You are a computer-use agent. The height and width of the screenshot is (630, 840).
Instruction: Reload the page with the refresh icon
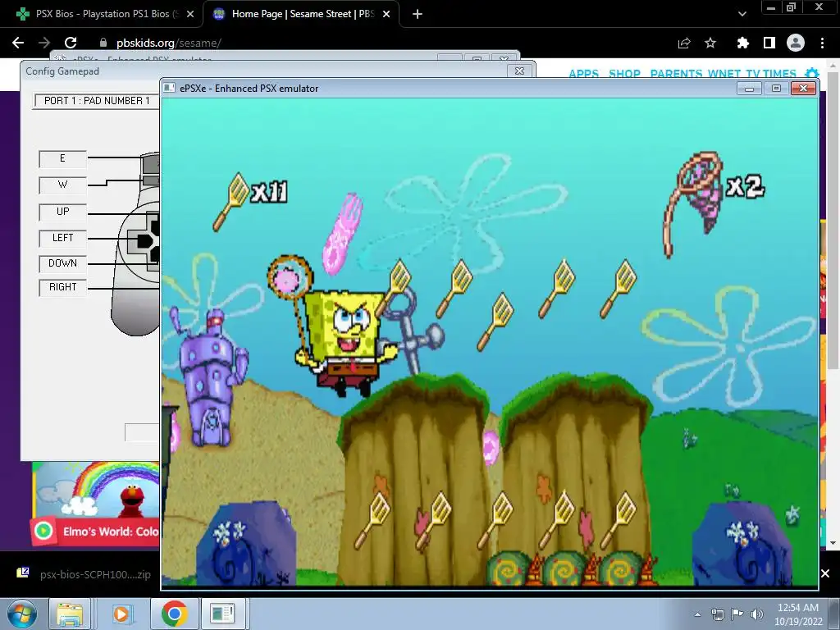pyautogui.click(x=71, y=43)
